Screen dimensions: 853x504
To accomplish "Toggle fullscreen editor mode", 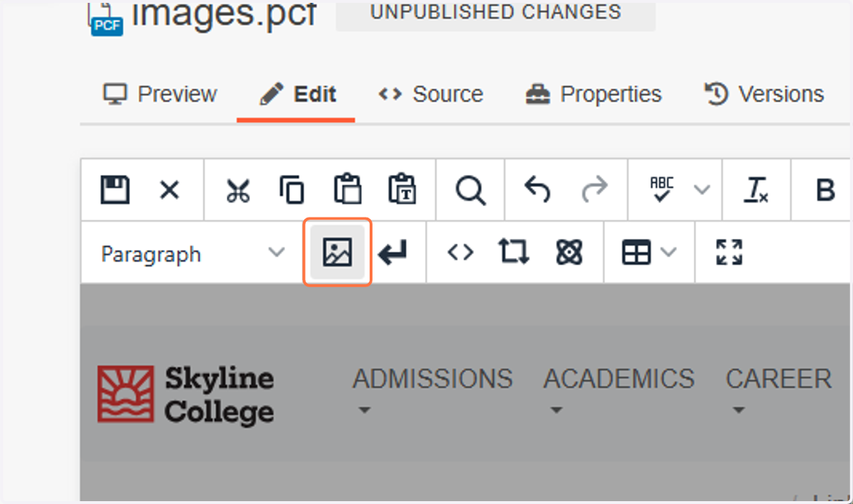I will (x=729, y=252).
